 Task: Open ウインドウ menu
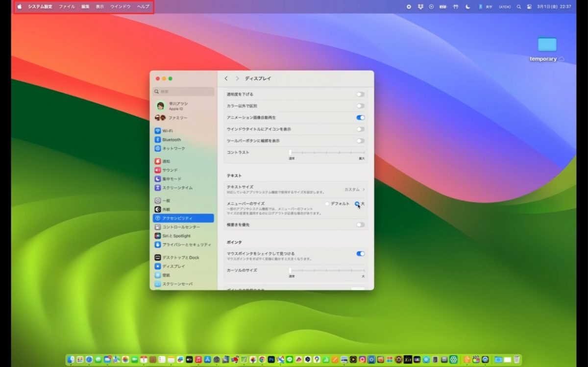pos(121,7)
